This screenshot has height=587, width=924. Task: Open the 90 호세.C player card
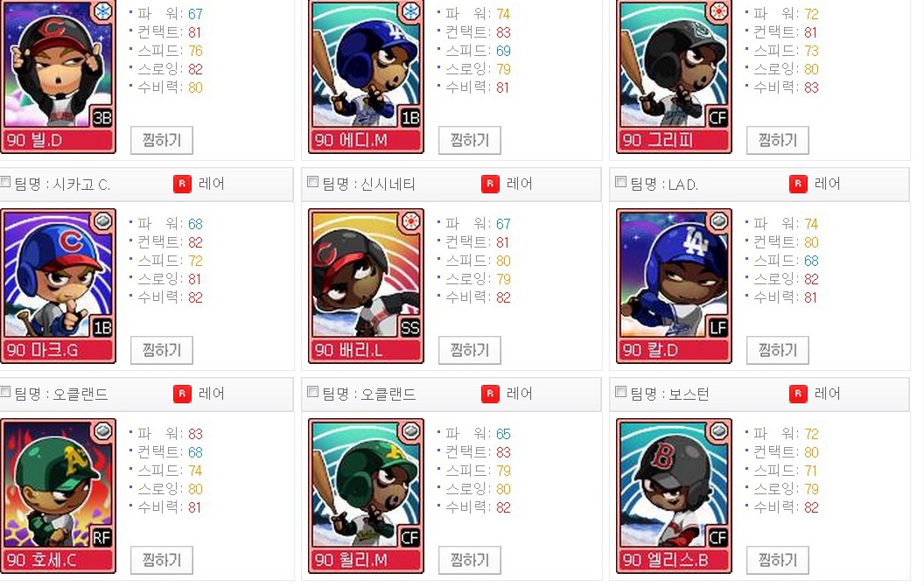click(59, 496)
